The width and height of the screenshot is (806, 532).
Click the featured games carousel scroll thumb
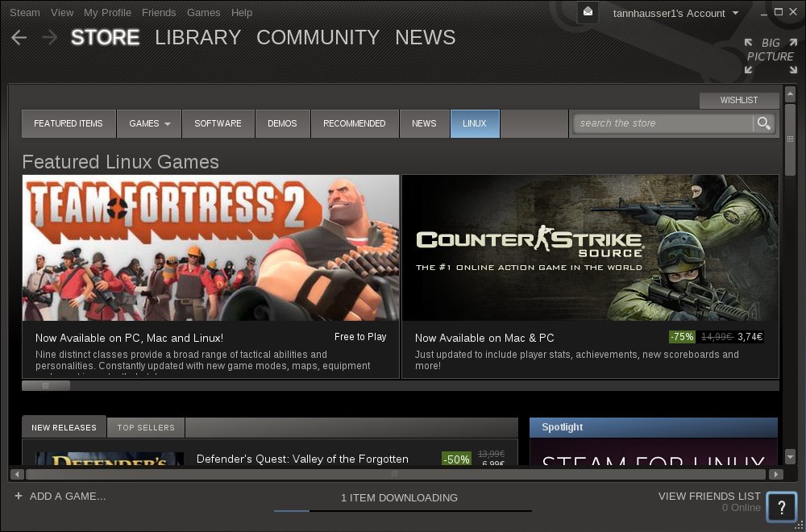tap(46, 385)
